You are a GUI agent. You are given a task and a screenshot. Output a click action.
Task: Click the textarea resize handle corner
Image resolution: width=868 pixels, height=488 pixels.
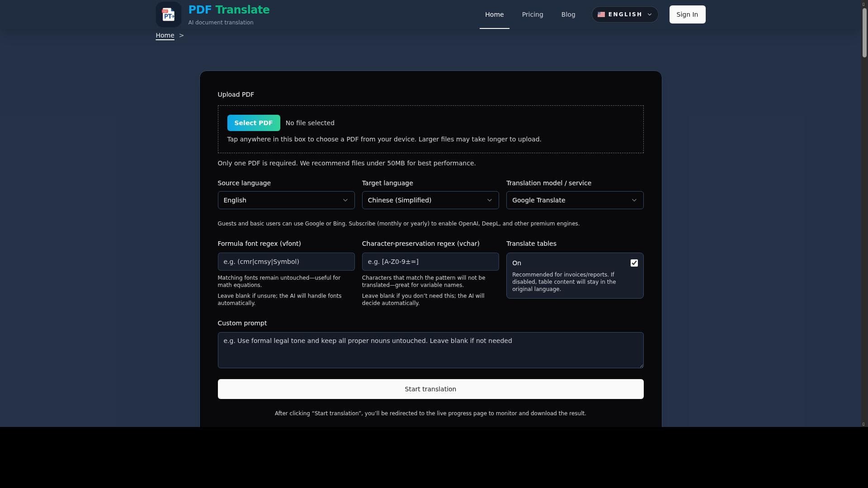[x=641, y=366]
